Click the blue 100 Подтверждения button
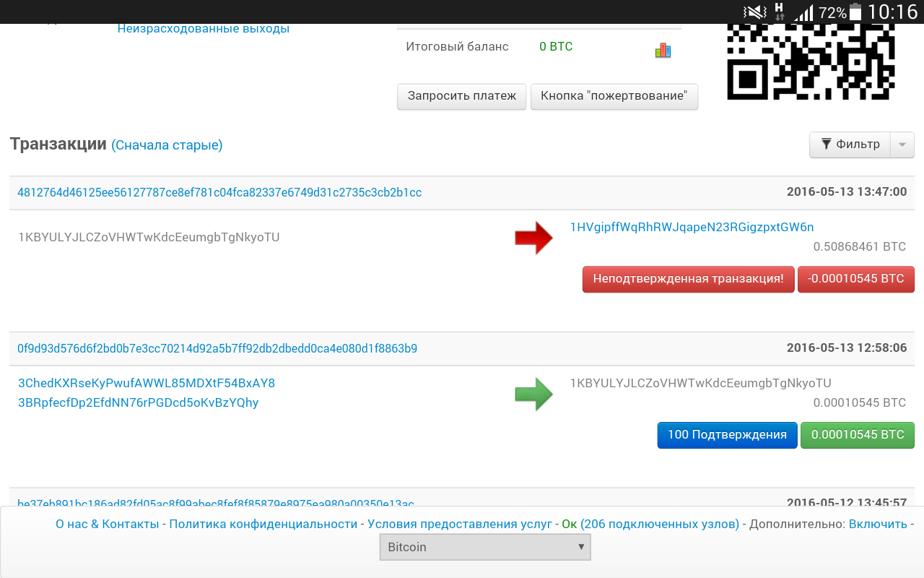This screenshot has height=578, width=924. pos(727,435)
